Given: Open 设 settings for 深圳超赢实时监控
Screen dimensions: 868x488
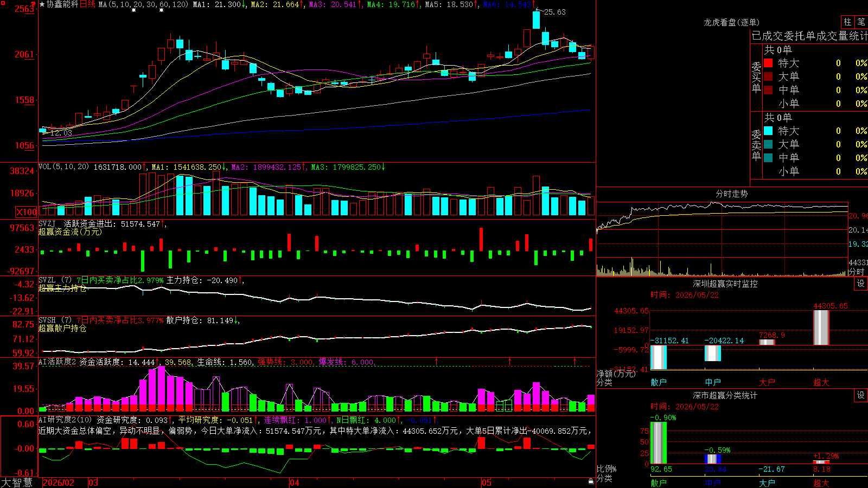Looking at the screenshot, I should point(861,284).
